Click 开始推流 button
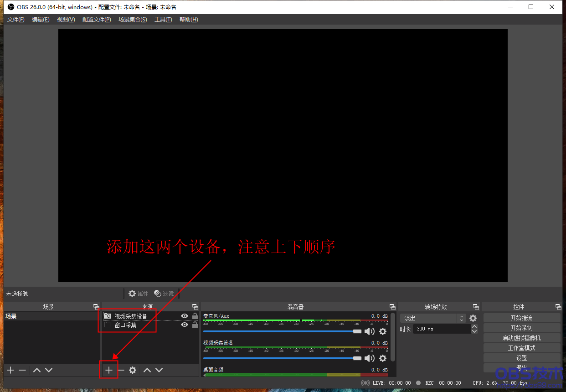Screen dimensions: 566x392 coord(522,318)
